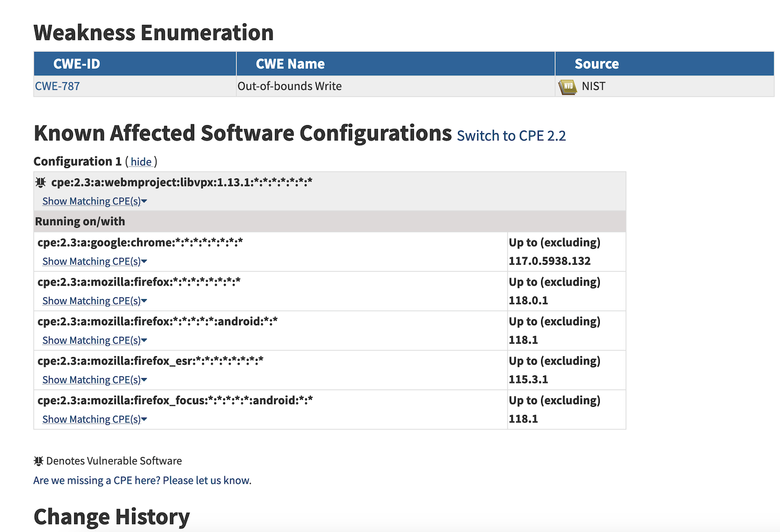This screenshot has height=532, width=780.
Task: Expand Show Matching CPE(s) for libvpx
Action: [x=95, y=201]
